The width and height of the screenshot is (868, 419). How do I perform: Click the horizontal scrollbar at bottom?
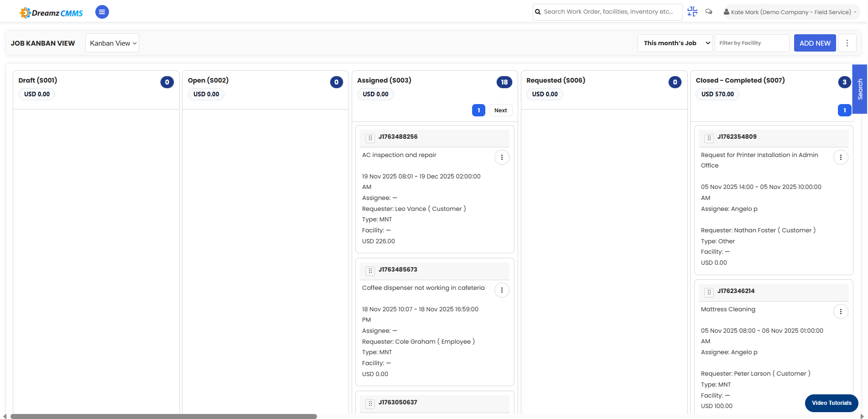164,416
